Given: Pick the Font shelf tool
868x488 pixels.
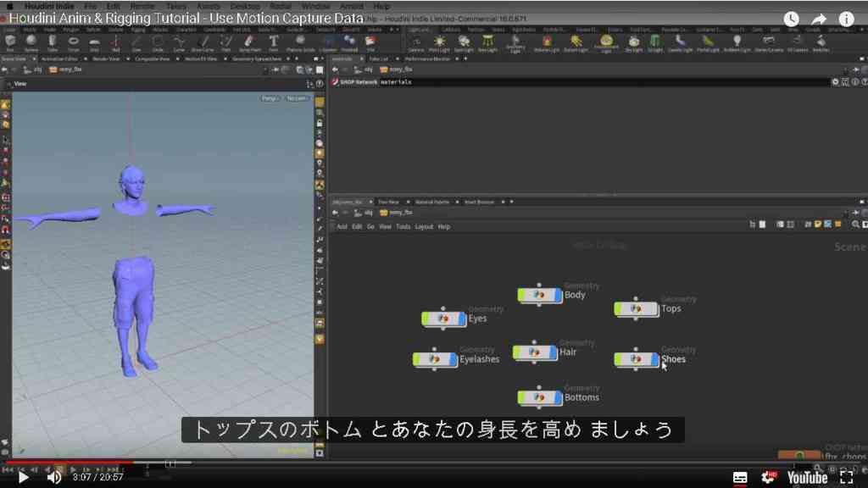Looking at the screenshot, I should tap(274, 42).
